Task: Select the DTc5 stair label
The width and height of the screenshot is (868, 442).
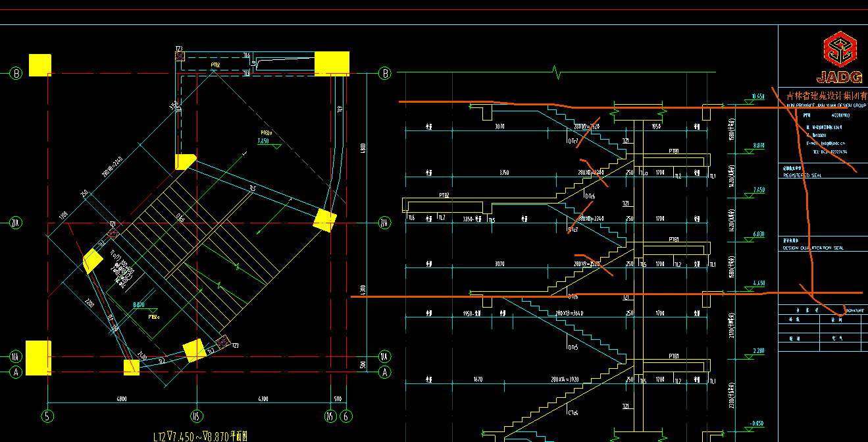Action: pos(573,346)
